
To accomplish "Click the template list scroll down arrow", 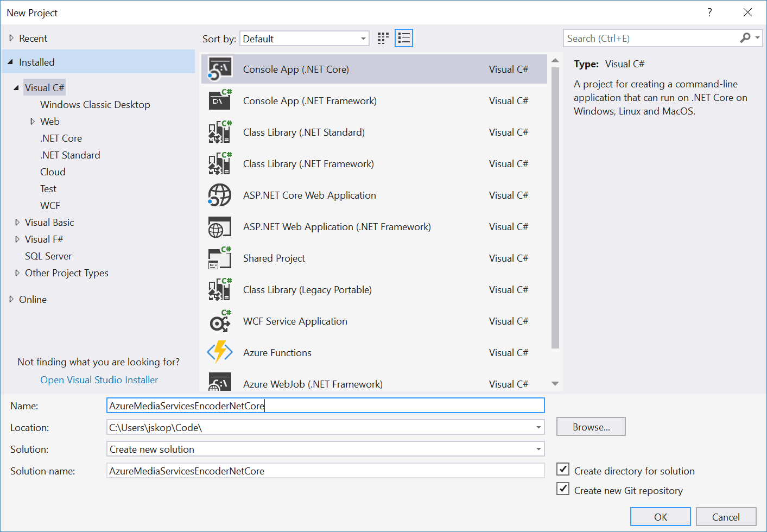I will coord(555,383).
